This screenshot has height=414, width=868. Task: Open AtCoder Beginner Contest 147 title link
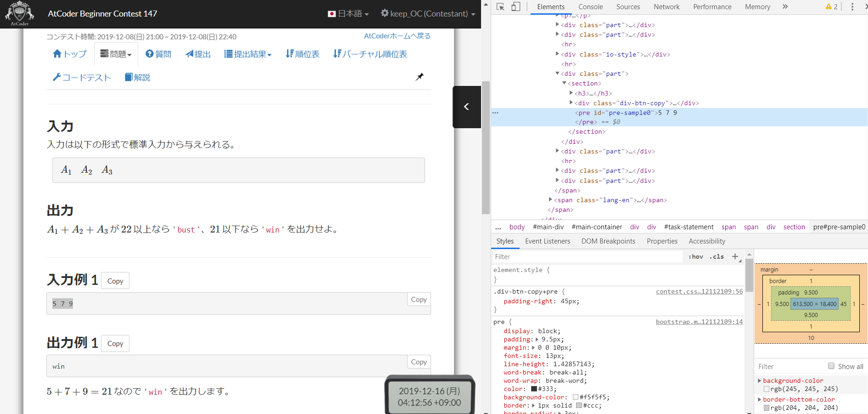pos(102,14)
